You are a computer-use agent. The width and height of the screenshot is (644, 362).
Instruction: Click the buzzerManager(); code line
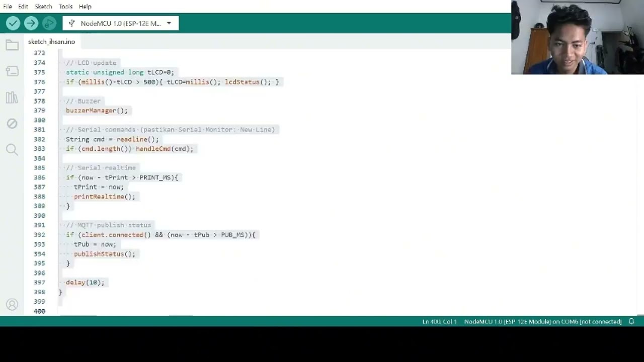point(97,111)
